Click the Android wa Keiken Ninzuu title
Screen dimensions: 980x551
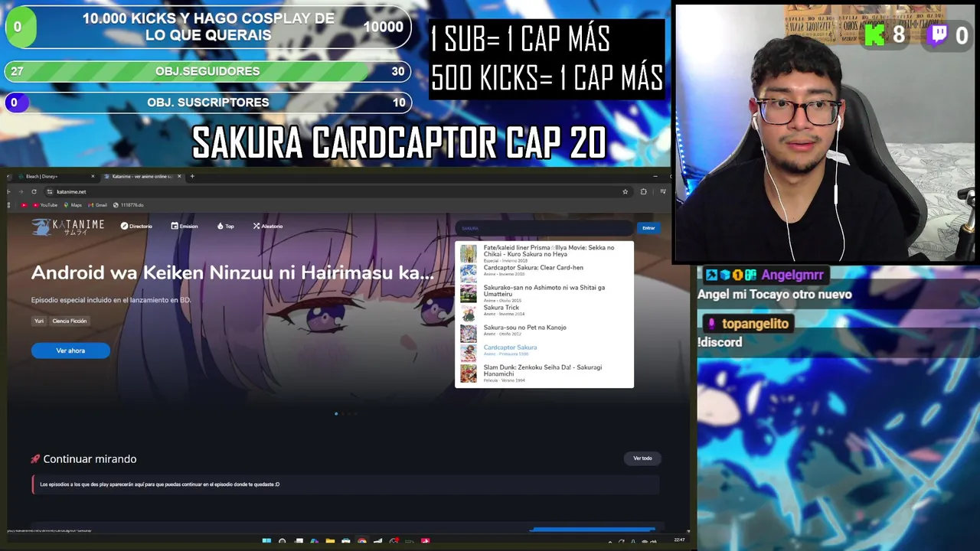(x=232, y=272)
